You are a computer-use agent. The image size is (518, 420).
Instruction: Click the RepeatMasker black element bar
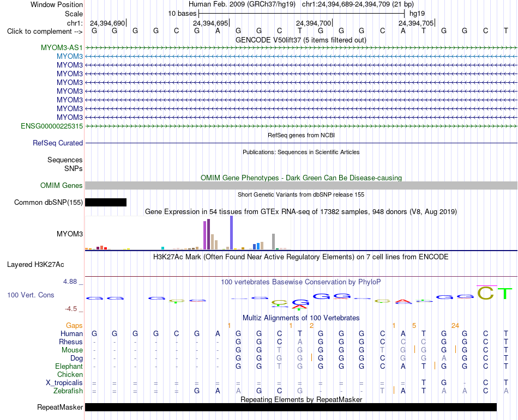coord(291,407)
